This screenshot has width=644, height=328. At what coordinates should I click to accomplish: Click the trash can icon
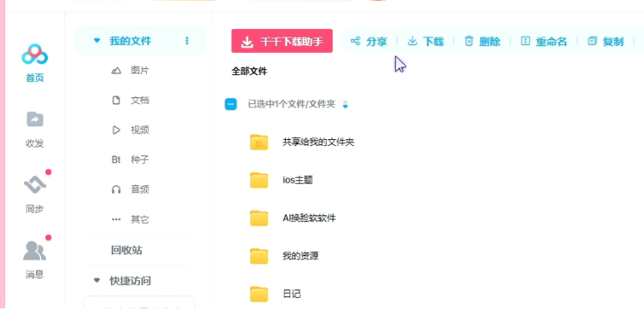pos(468,41)
